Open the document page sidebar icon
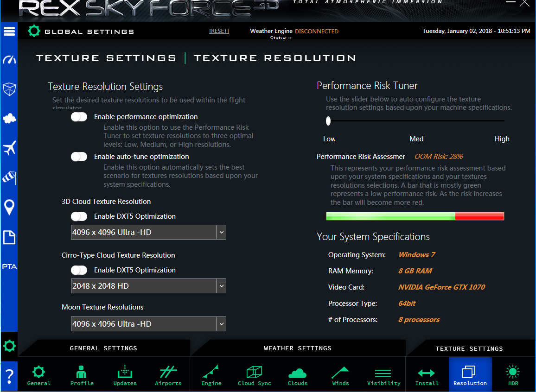 (x=9, y=237)
